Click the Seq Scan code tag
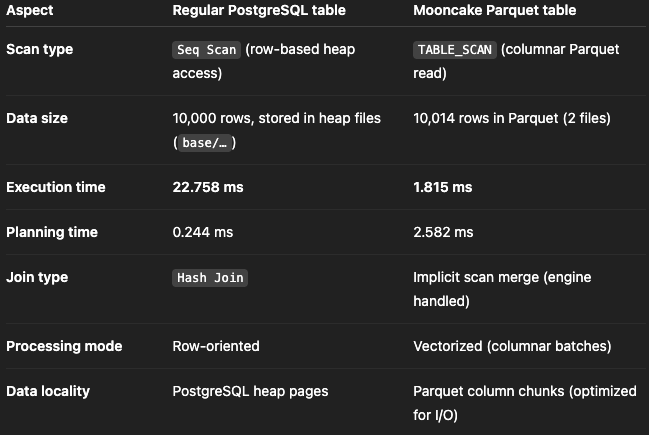The height and width of the screenshot is (435, 649). click(206, 50)
